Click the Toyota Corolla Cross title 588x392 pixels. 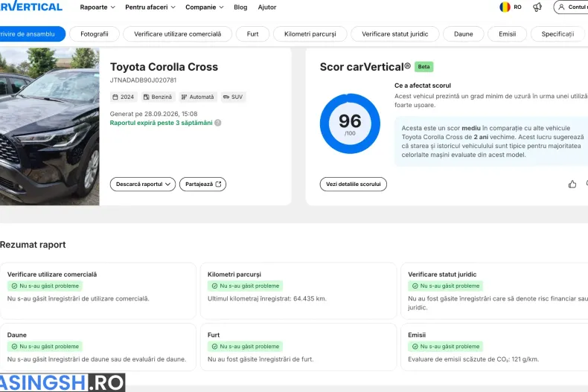click(x=164, y=67)
